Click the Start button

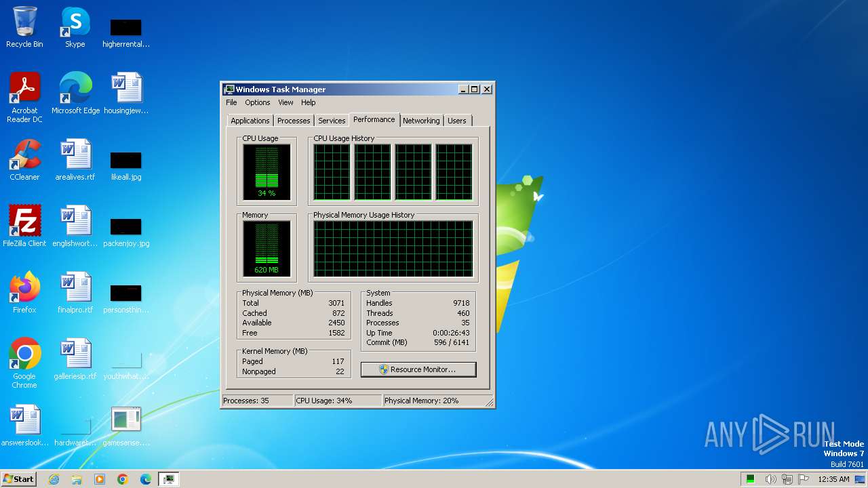pos(18,479)
